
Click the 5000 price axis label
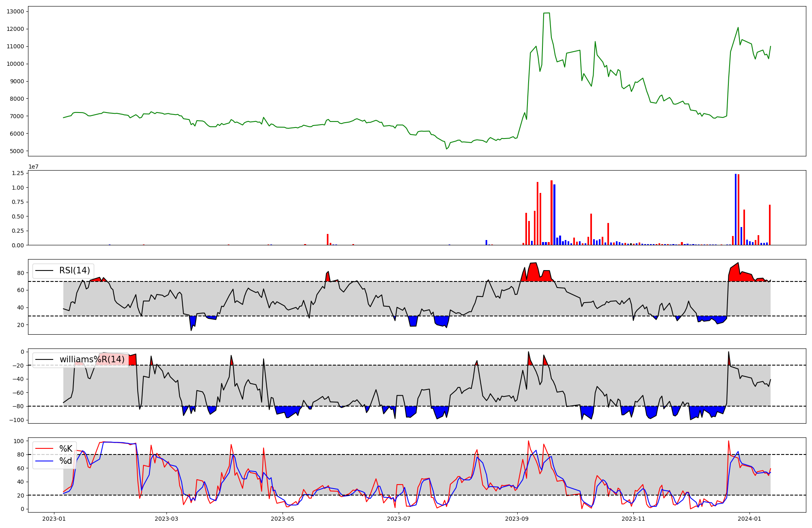point(17,151)
